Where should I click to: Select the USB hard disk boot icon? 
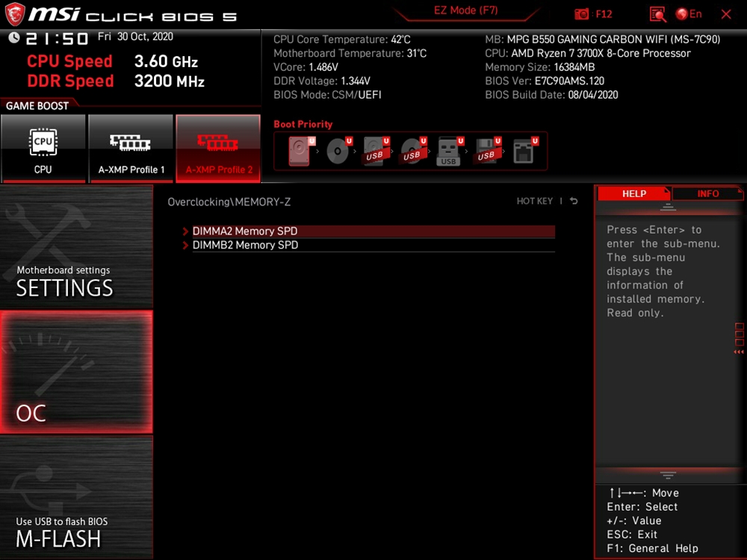(376, 151)
